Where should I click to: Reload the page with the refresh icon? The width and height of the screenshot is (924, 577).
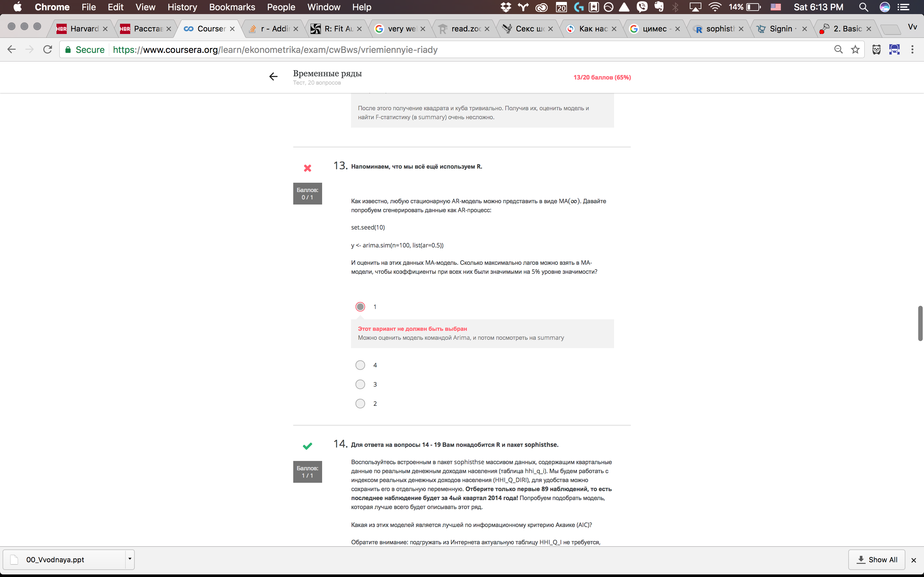47,50
